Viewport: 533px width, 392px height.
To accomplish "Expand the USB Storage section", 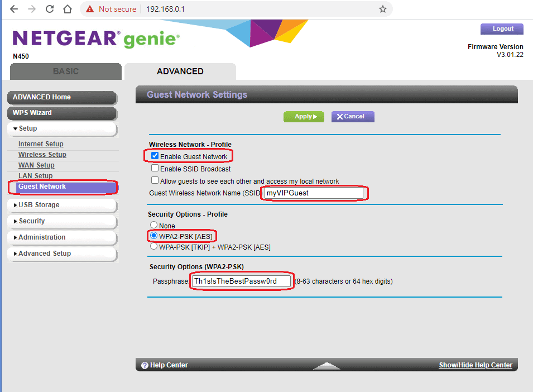I will [x=61, y=205].
